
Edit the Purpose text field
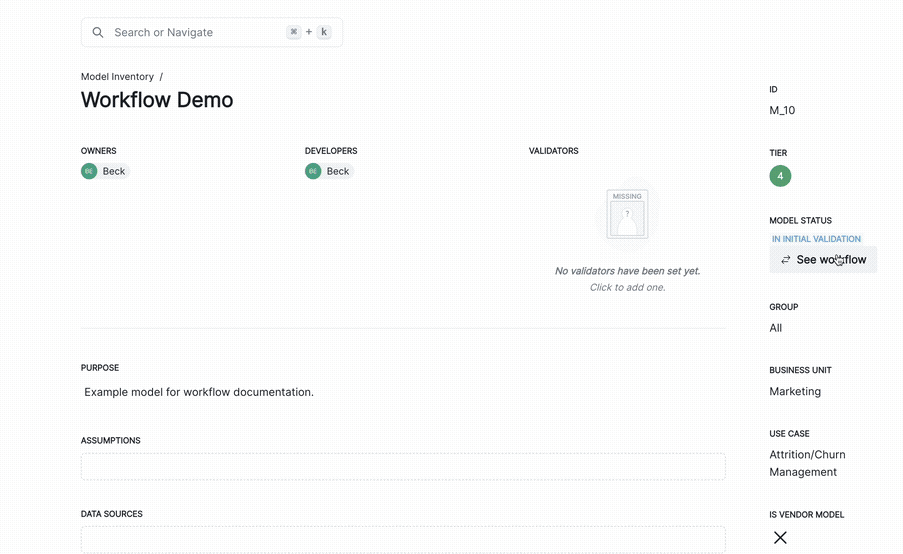200,392
